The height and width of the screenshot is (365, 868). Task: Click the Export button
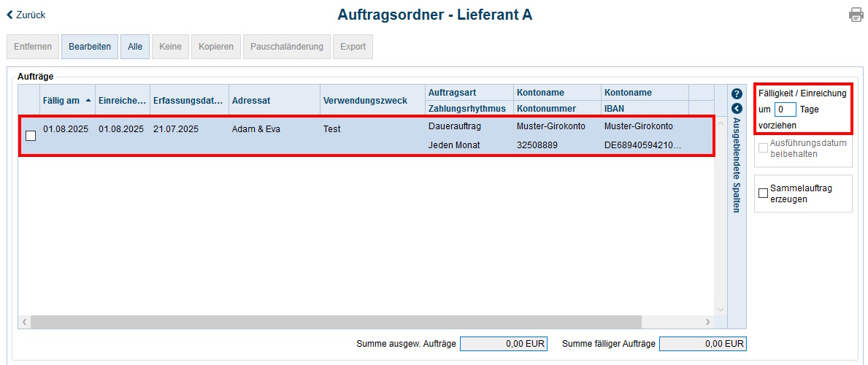tap(353, 47)
